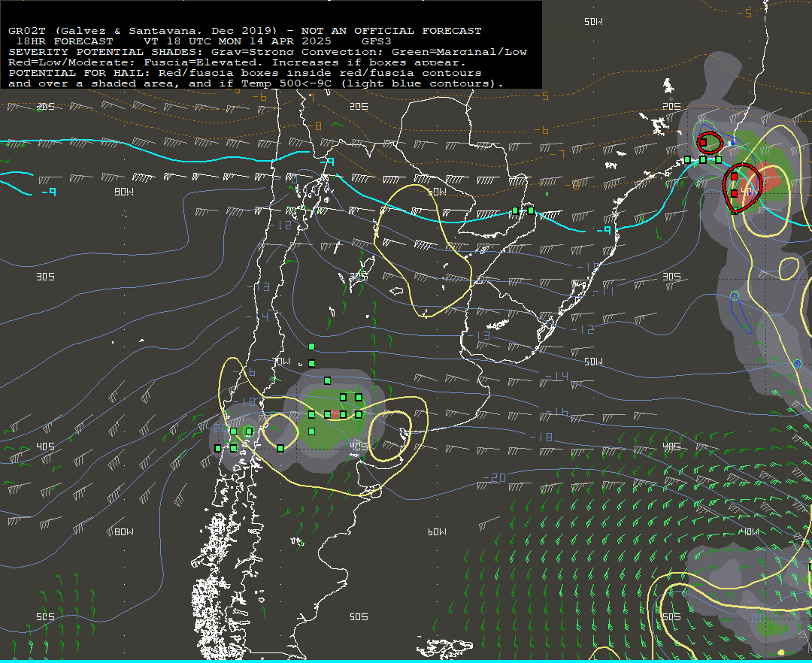
Task: Click the '50S' label at the left edge
Action: tap(45, 617)
